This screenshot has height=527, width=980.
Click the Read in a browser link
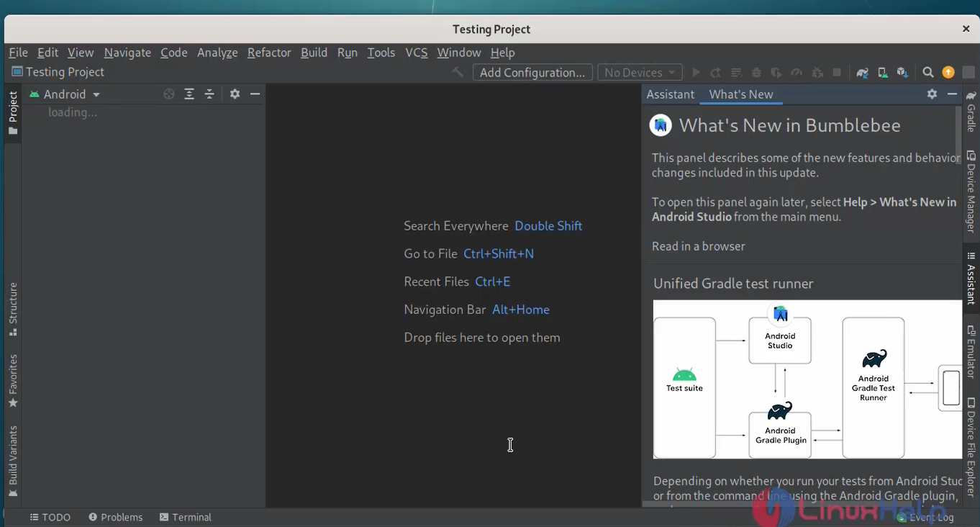pos(698,246)
